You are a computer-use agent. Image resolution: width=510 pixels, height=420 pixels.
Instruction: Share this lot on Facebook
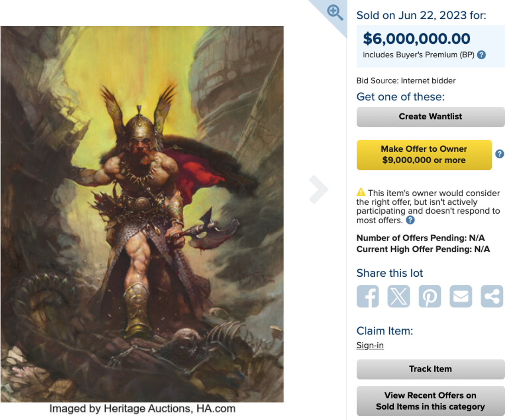(367, 296)
